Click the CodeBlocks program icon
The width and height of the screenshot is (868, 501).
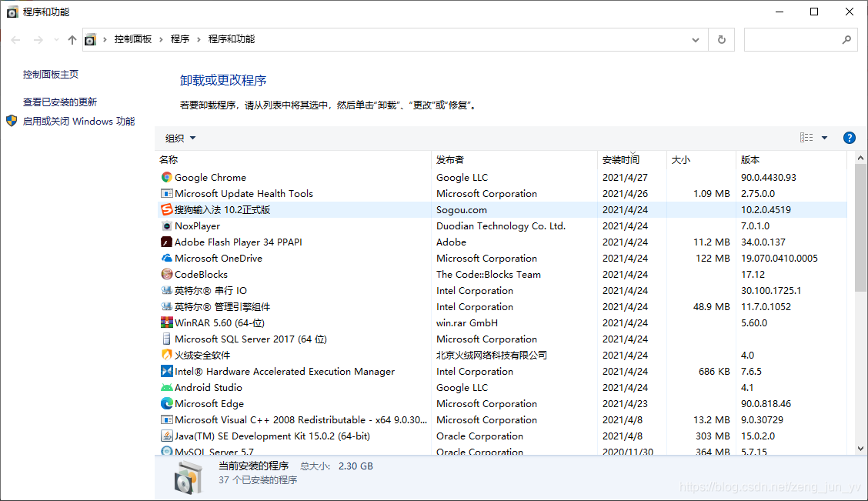[167, 274]
